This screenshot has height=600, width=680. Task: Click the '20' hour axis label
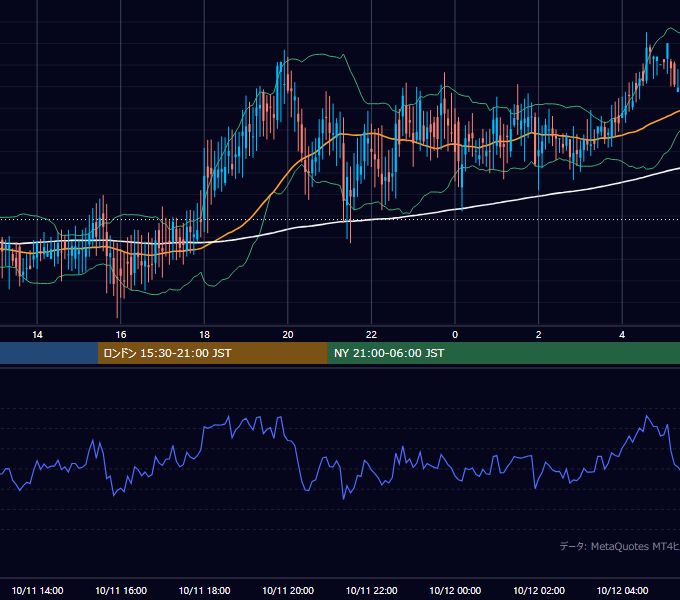pos(288,335)
